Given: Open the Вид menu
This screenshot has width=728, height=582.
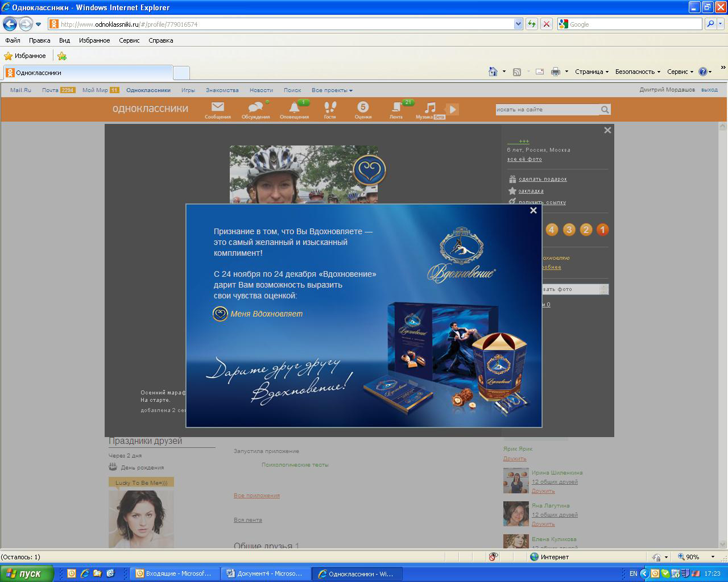Looking at the screenshot, I should tap(64, 40).
